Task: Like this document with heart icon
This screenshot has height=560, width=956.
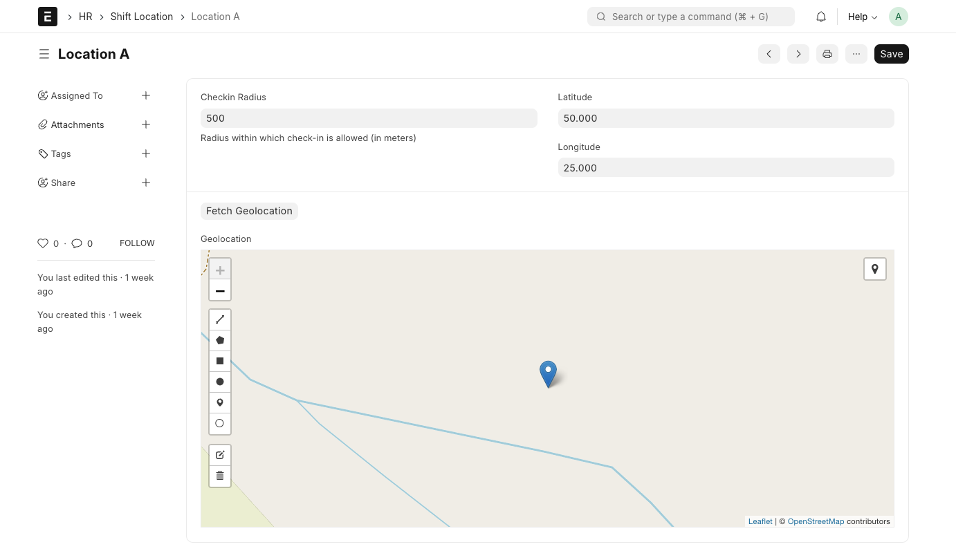Action: (43, 243)
